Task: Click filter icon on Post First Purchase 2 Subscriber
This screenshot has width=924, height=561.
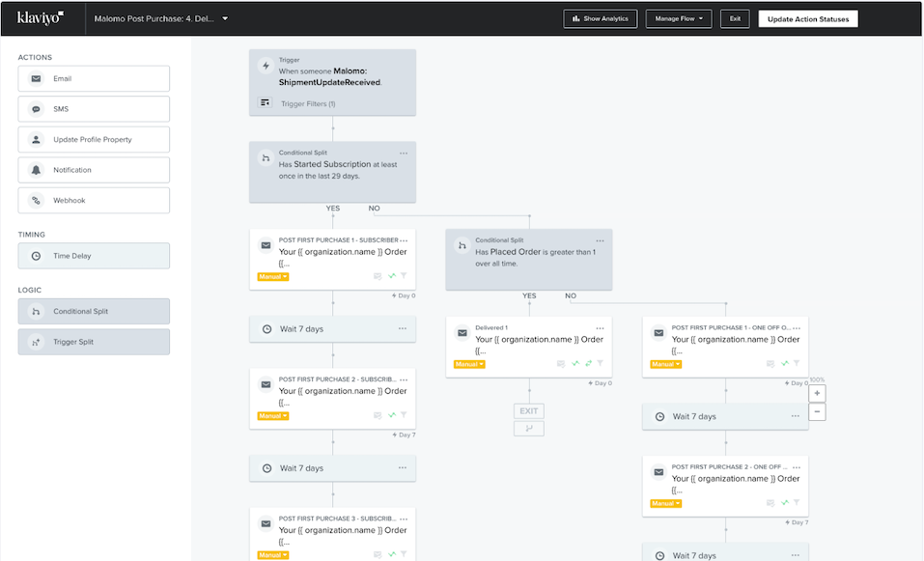Action: point(405,415)
